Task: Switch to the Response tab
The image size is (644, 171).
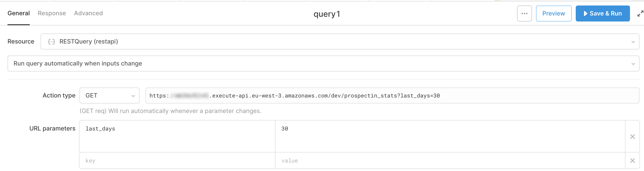Action: click(x=52, y=13)
